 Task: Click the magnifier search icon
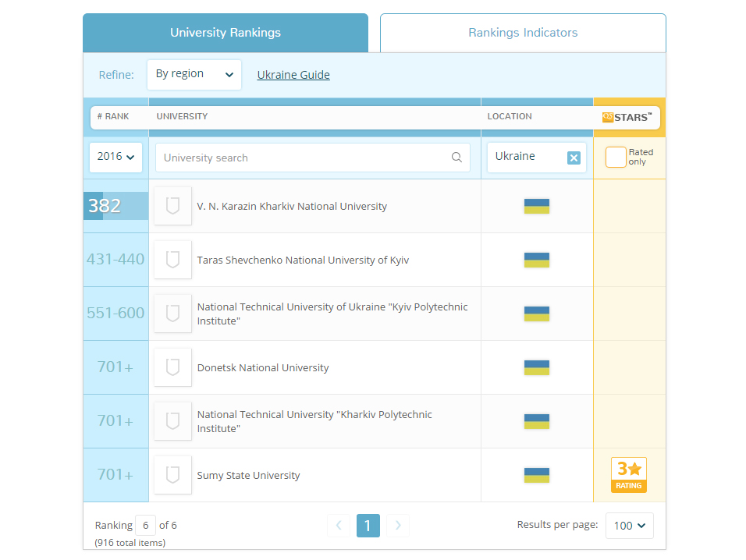tap(456, 158)
